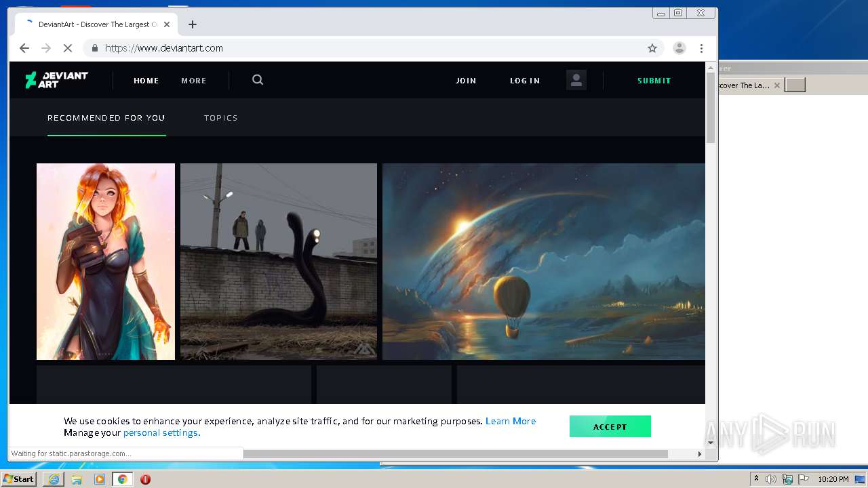Close the DeviantArt browser tab

tap(167, 24)
